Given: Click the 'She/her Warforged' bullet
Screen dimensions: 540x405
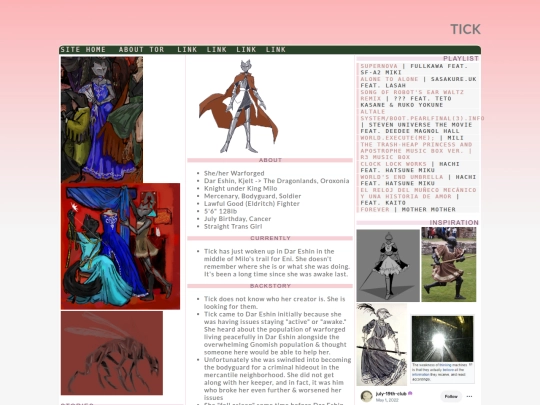Looking at the screenshot, I should point(234,173).
